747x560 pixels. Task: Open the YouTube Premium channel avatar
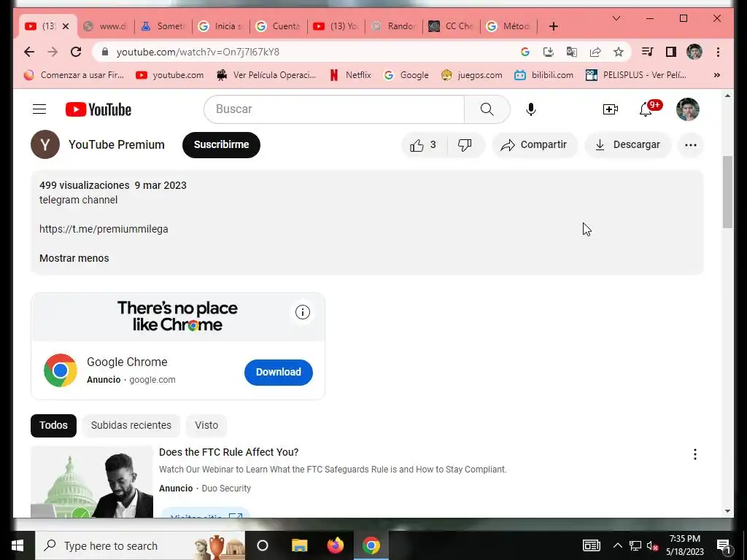[x=45, y=145]
